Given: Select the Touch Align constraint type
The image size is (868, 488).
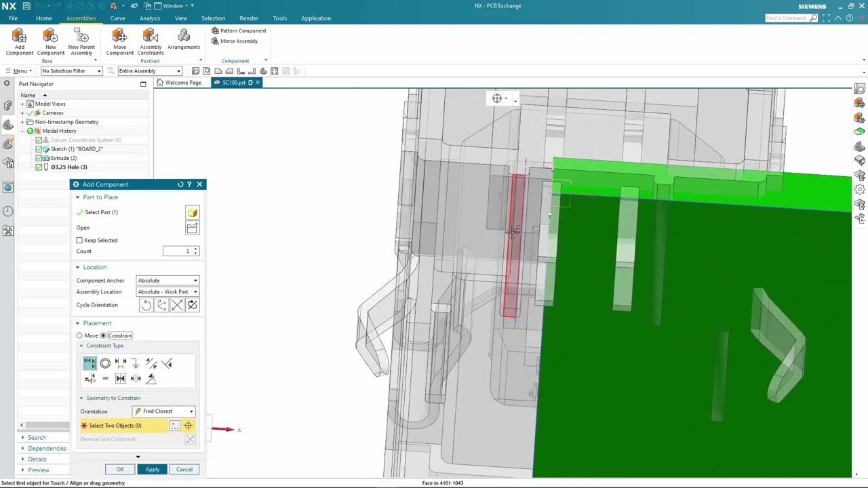Looking at the screenshot, I should 90,363.
